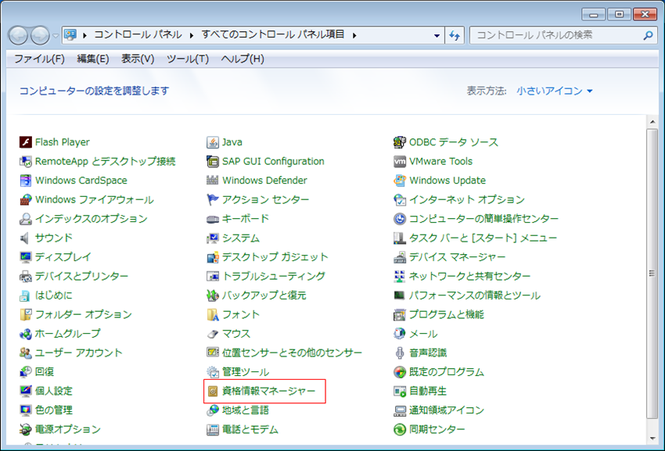This screenshot has width=665, height=451.
Task: Expand the 小さいアイコン view dropdown
Action: point(554,91)
